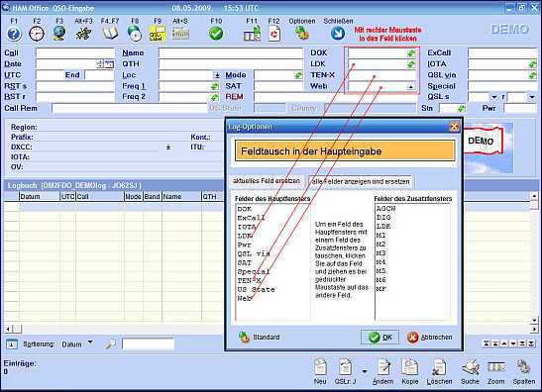The width and height of the screenshot is (542, 392).
Task: Click the F10 green checkmark icon
Action: [x=216, y=34]
